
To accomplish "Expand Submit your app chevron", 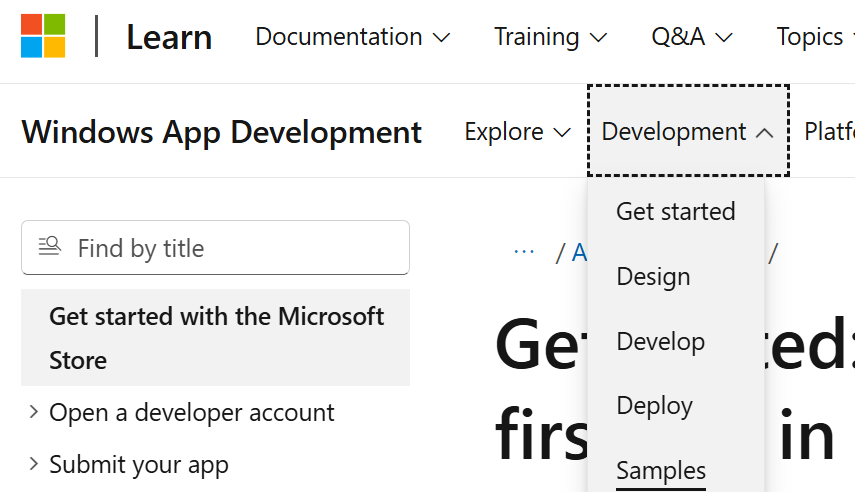I will 33,464.
